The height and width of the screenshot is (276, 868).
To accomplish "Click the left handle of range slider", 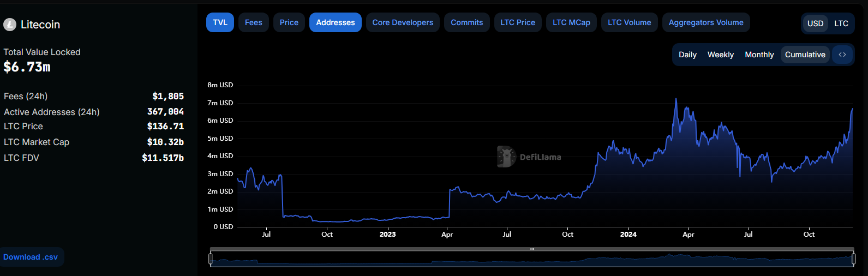I will coord(211,260).
